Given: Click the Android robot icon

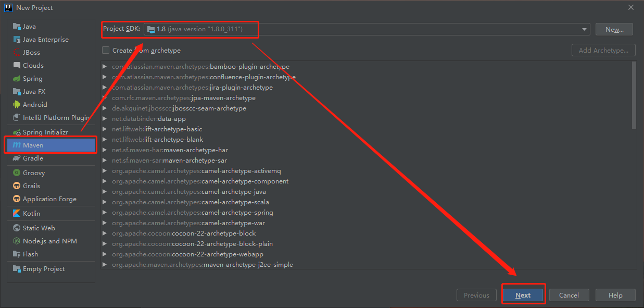Looking at the screenshot, I should [17, 104].
